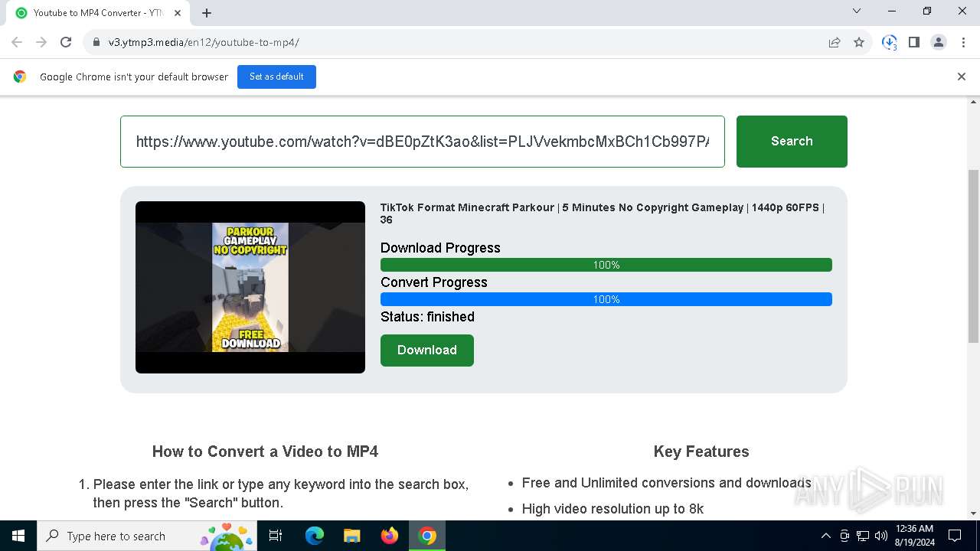Reload the current page

[66, 42]
